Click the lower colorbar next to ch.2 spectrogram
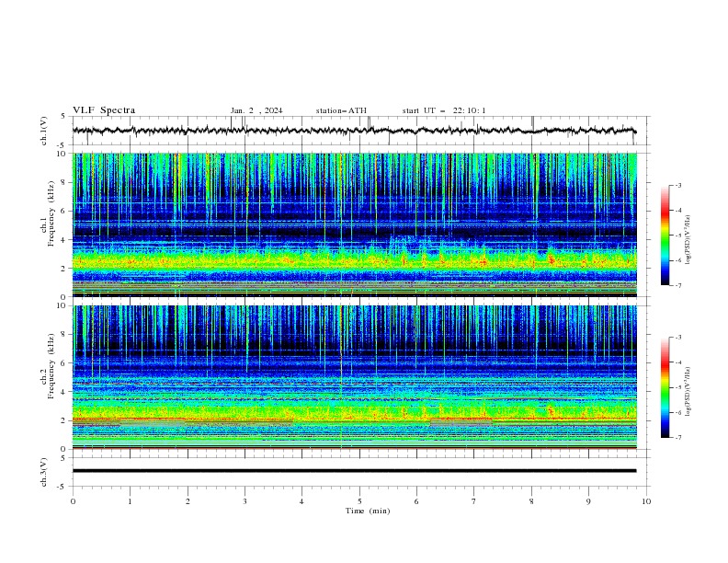 [665, 387]
